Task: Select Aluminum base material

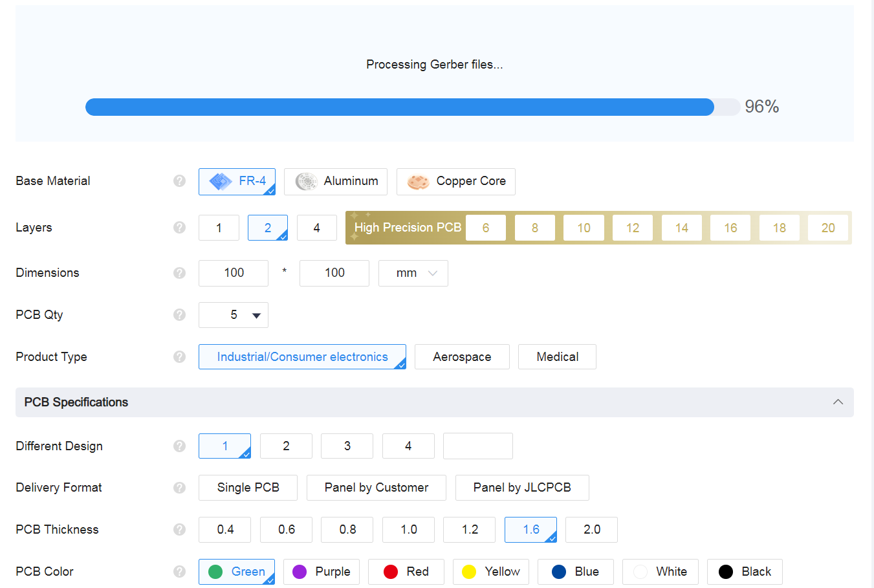Action: (x=336, y=182)
